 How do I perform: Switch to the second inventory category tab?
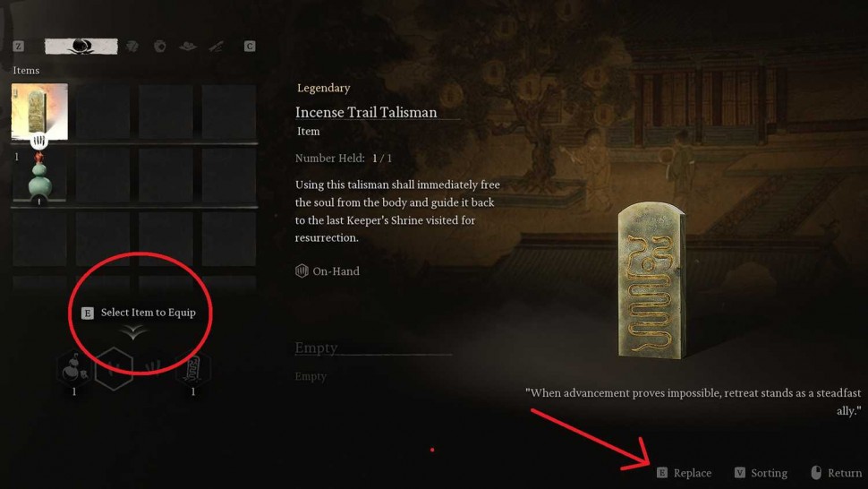[132, 46]
